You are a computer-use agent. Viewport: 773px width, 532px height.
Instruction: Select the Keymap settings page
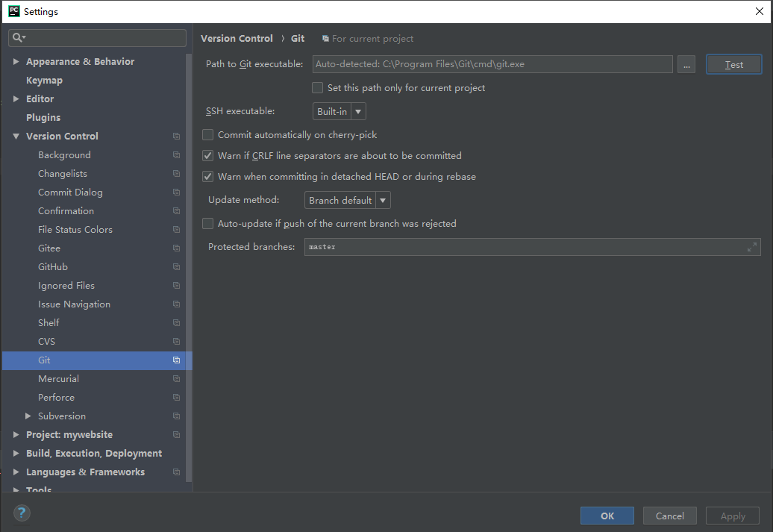click(44, 81)
